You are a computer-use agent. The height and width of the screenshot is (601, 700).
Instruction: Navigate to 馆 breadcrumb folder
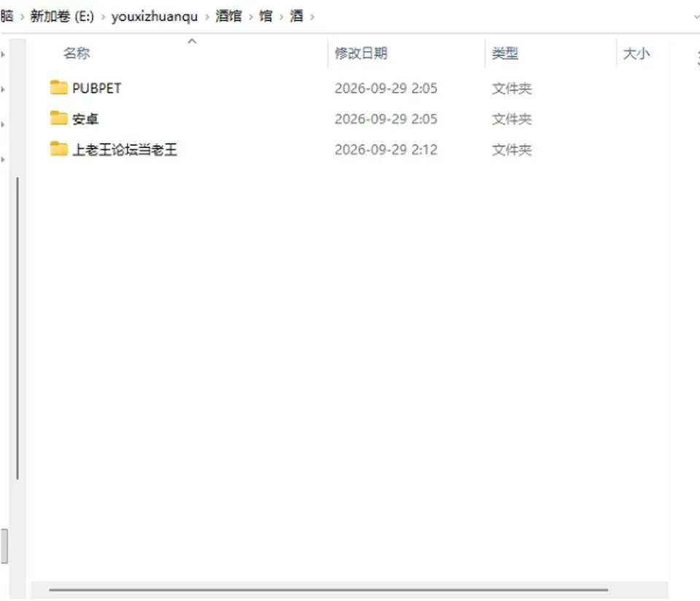coord(265,17)
